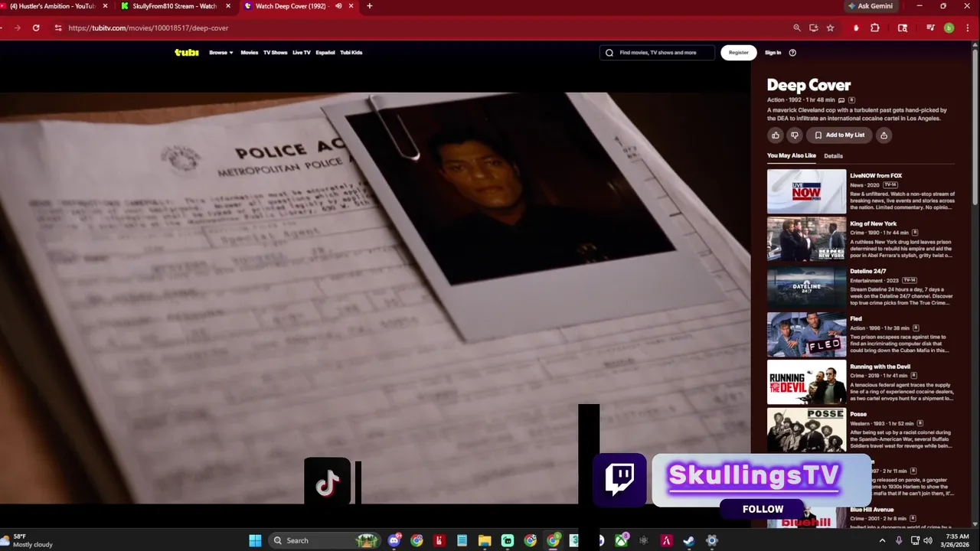Image resolution: width=980 pixels, height=551 pixels.
Task: Click the search magnifier icon in Tubi search box
Action: (609, 53)
